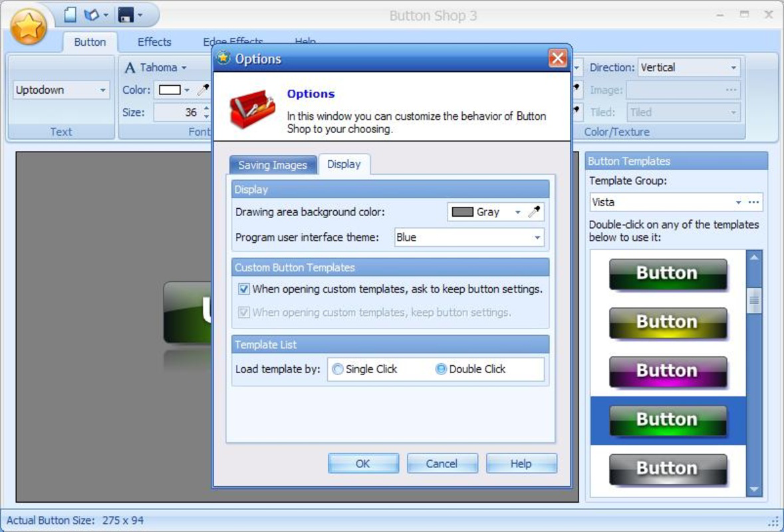Click the Button Templates panel header
Viewport: 784px width, 532px height.
[676, 161]
